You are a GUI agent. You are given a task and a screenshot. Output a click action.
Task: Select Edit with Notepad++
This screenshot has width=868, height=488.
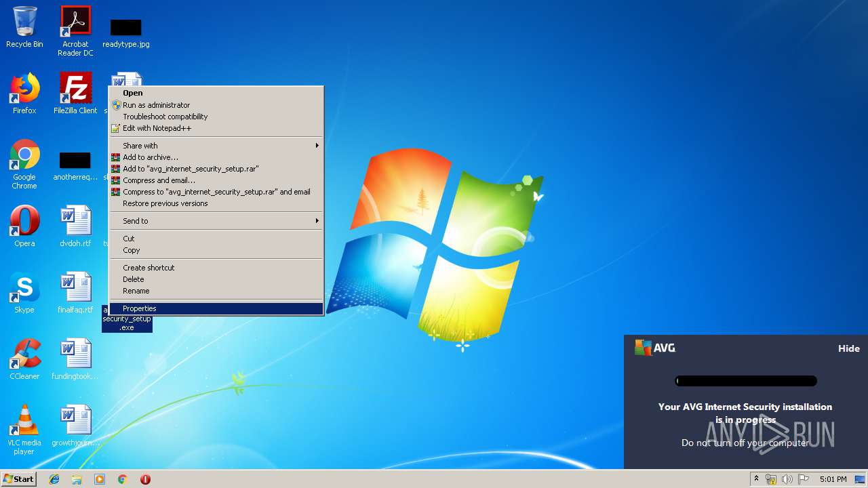pyautogui.click(x=216, y=128)
